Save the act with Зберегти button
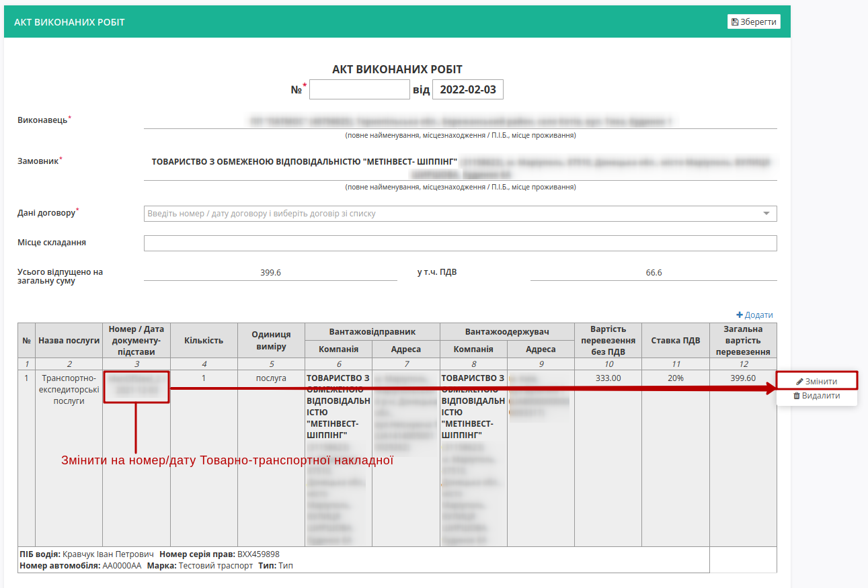 (754, 22)
